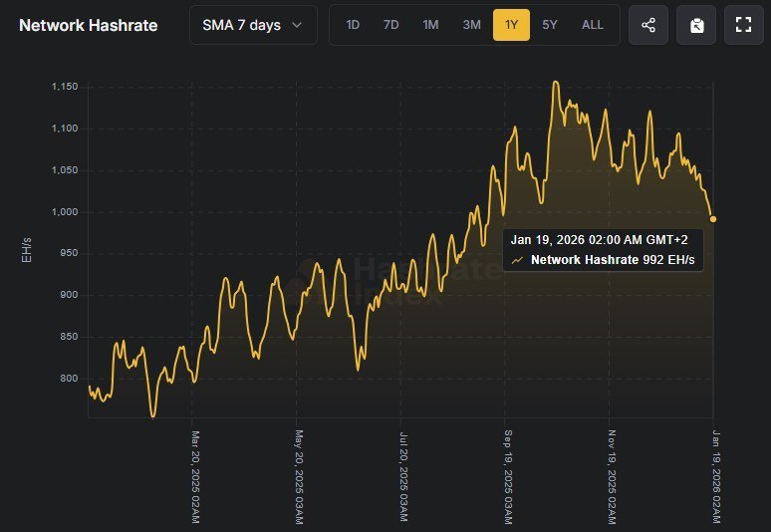
Task: Click the EH/s y-axis unit label
Action: click(x=27, y=250)
